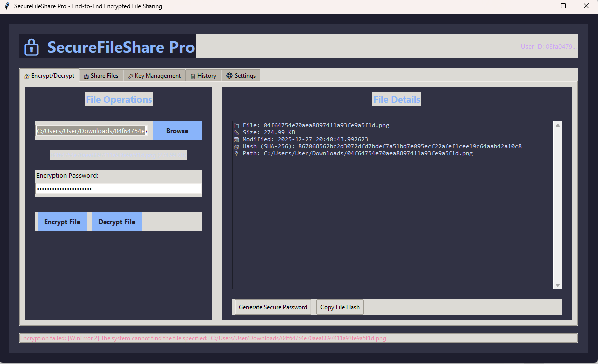Click the feather app icon in title bar
The image size is (598, 364).
(7, 6)
